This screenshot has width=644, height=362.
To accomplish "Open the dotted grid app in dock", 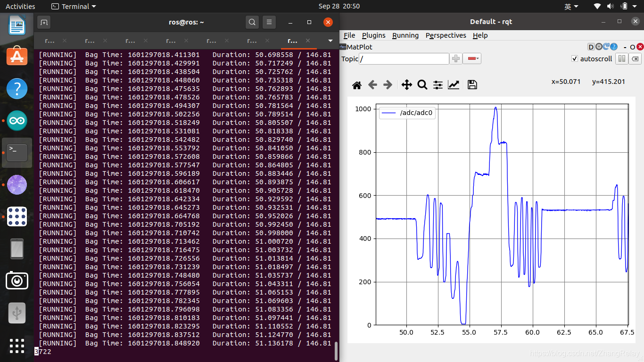I will tap(17, 217).
